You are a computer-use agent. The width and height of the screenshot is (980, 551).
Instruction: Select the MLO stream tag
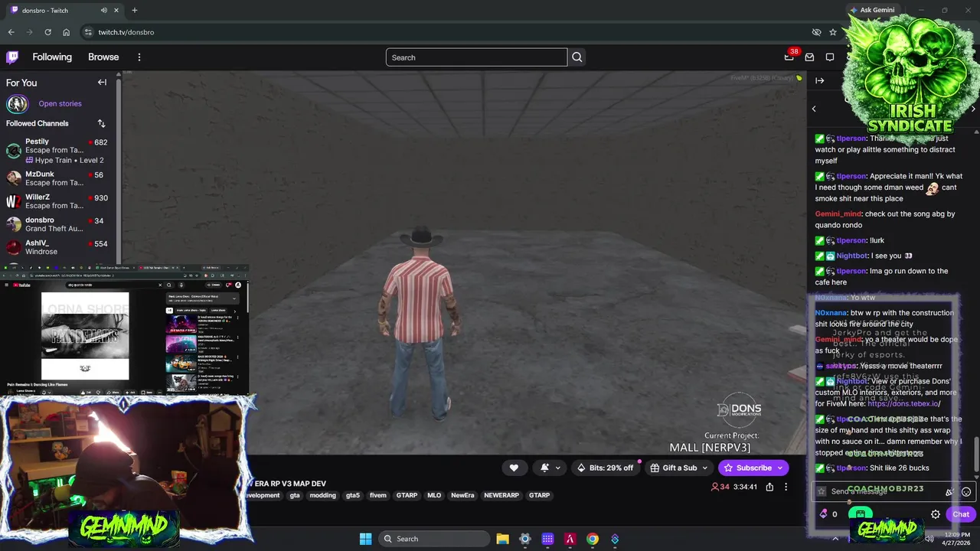point(434,495)
